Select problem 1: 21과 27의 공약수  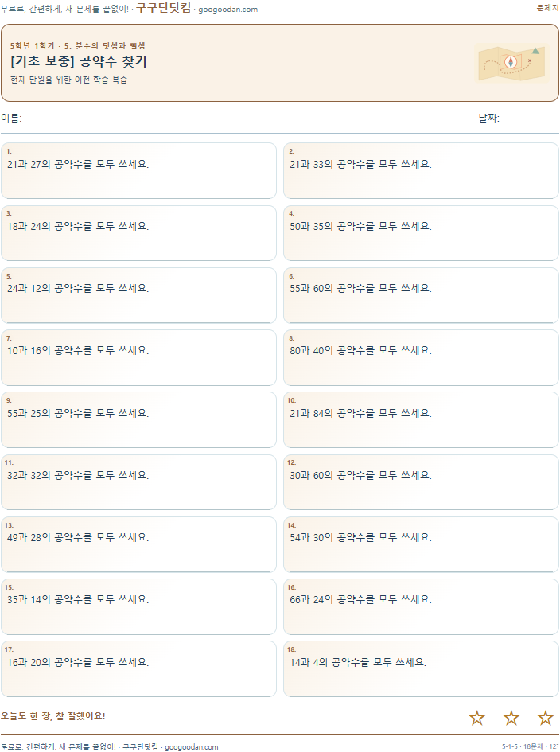138,170
